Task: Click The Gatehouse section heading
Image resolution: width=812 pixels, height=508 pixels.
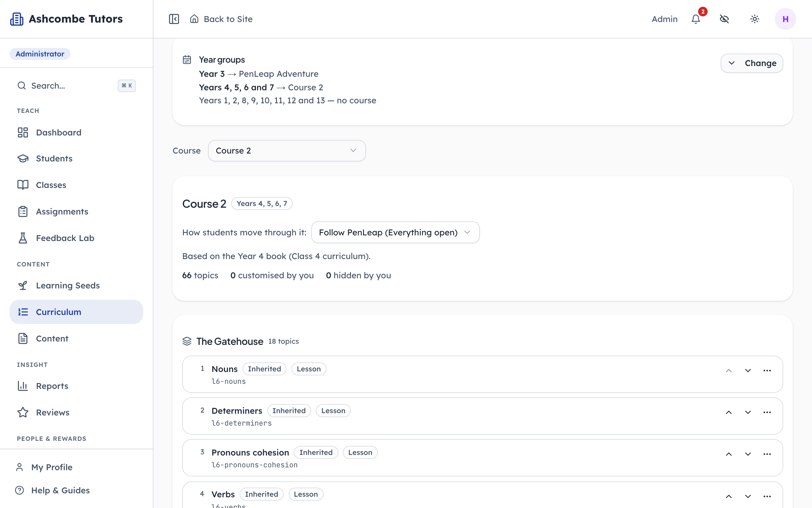Action: 230,341
